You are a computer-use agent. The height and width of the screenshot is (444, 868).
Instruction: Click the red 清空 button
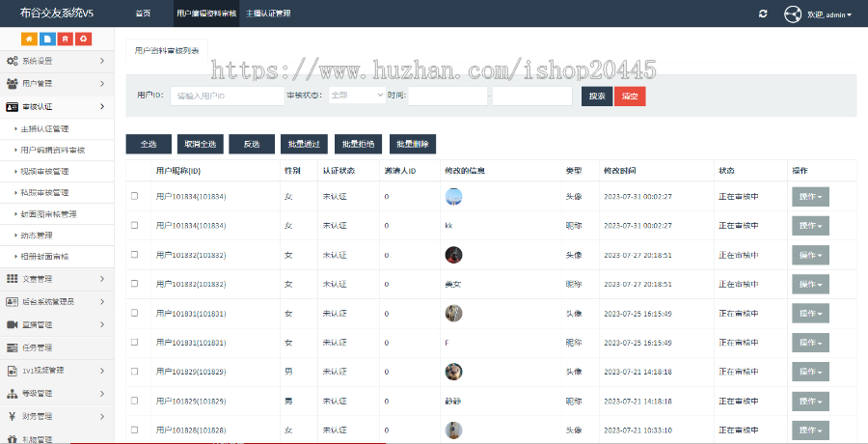coord(630,96)
